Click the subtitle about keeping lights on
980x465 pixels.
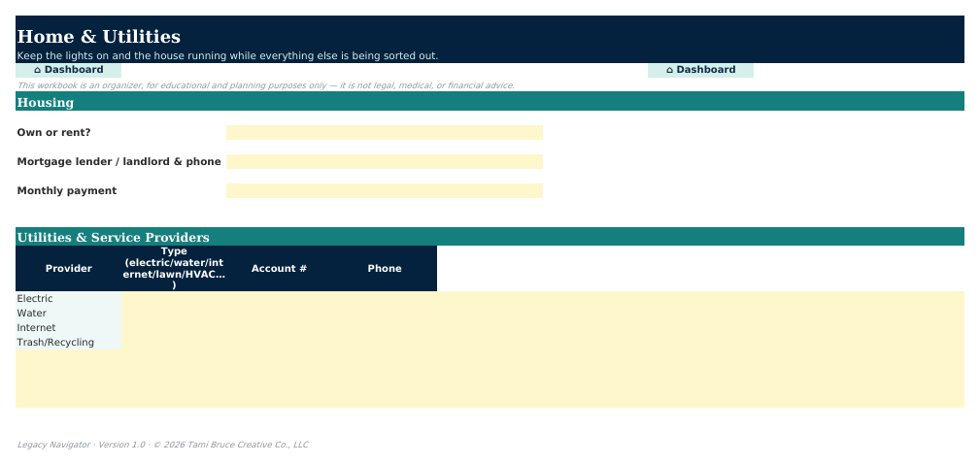(x=227, y=55)
